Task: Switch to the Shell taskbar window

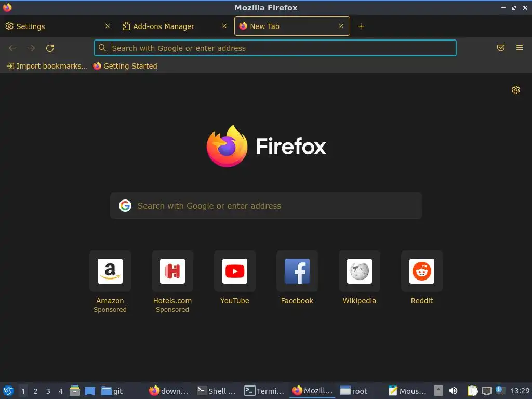Action: (x=217, y=391)
